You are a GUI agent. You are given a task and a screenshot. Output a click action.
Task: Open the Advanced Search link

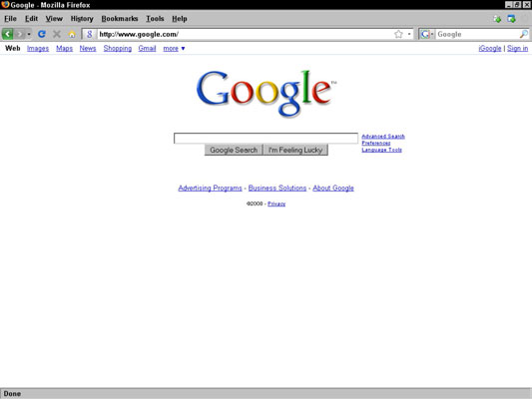(383, 137)
